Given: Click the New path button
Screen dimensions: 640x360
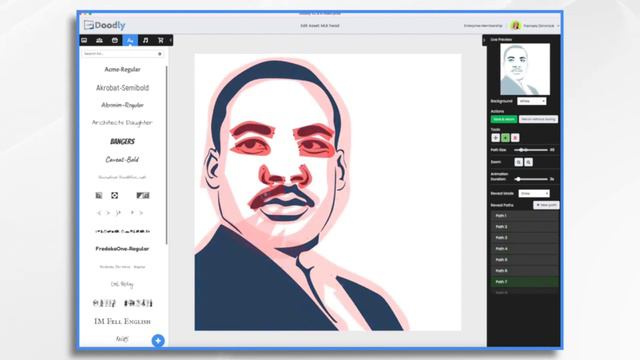Looking at the screenshot, I should 546,205.
